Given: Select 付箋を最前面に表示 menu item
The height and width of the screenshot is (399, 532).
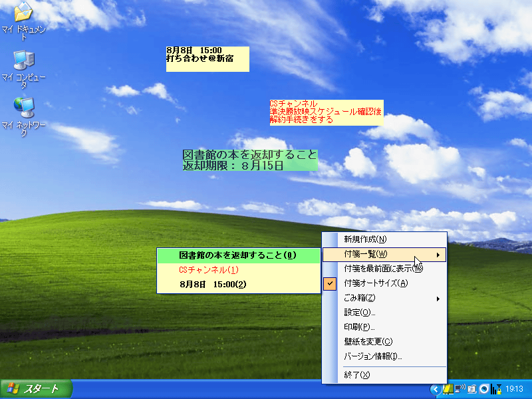Looking at the screenshot, I should [384, 269].
